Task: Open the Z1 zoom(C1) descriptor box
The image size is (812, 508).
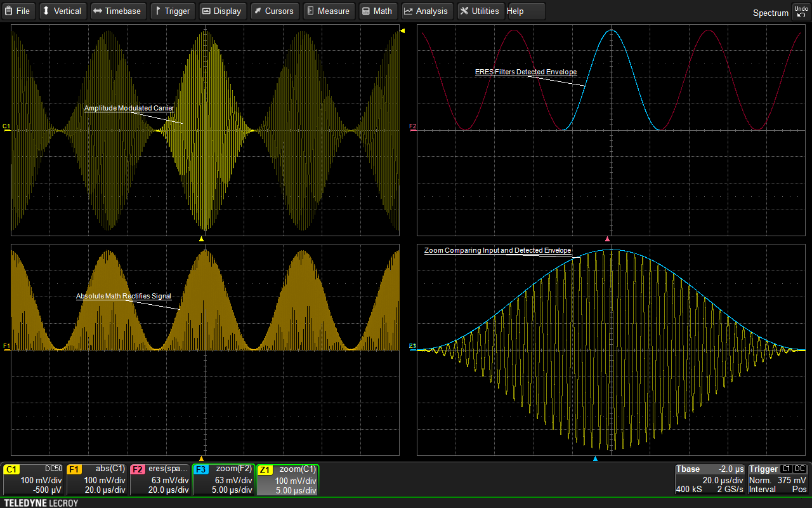Action: click(287, 479)
